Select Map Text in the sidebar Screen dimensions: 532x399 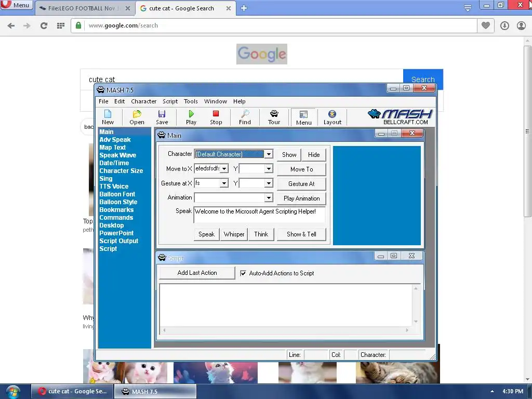[x=112, y=147]
